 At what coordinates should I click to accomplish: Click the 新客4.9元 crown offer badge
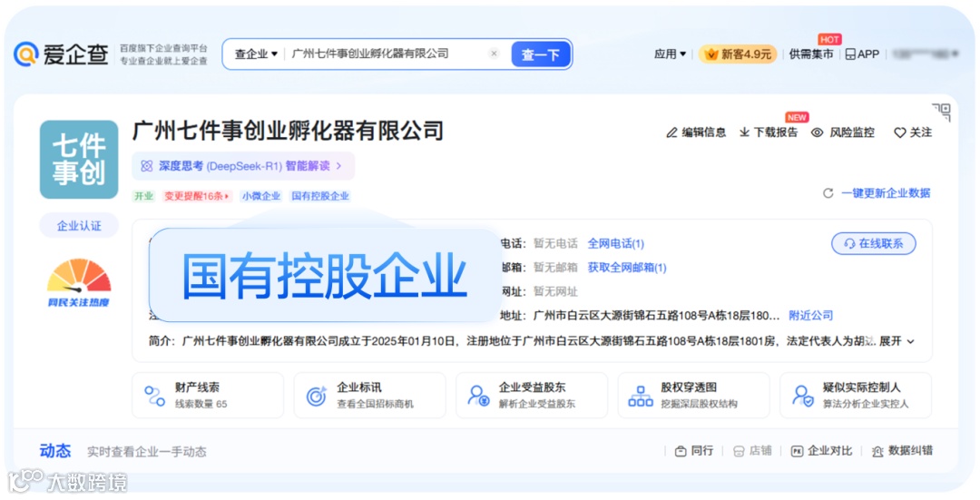[x=738, y=54]
